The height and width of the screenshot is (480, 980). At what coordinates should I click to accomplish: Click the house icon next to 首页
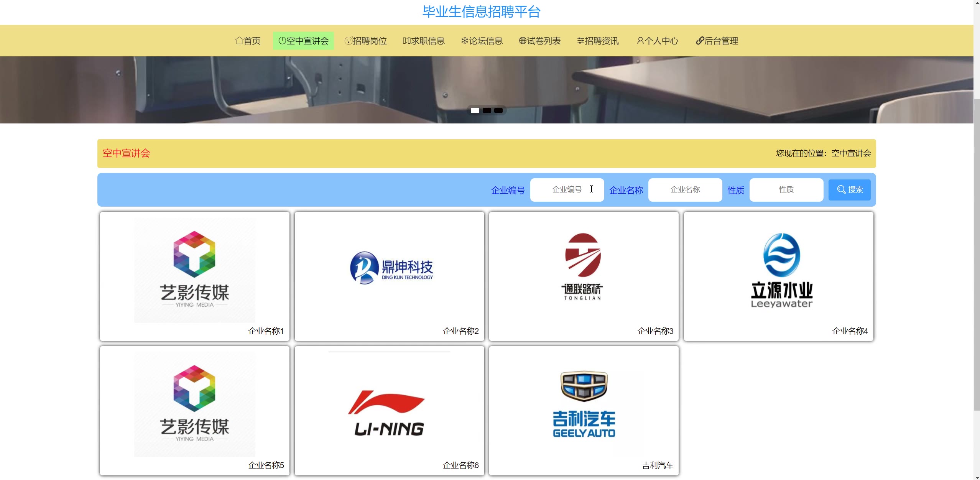(239, 40)
